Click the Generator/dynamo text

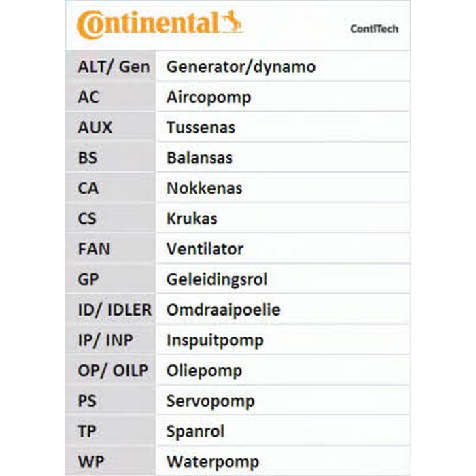pyautogui.click(x=241, y=67)
